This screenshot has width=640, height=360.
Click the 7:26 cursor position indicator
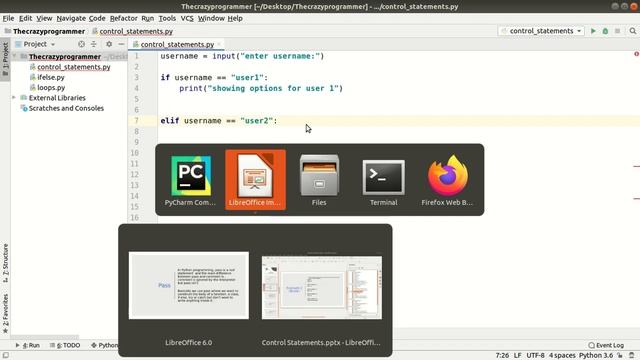click(502, 356)
